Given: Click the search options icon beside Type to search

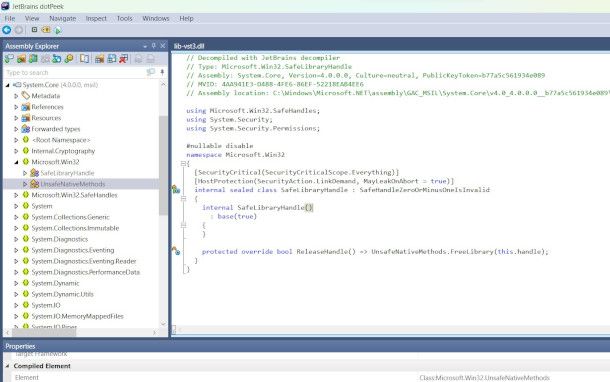Looking at the screenshot, I should click(x=151, y=72).
